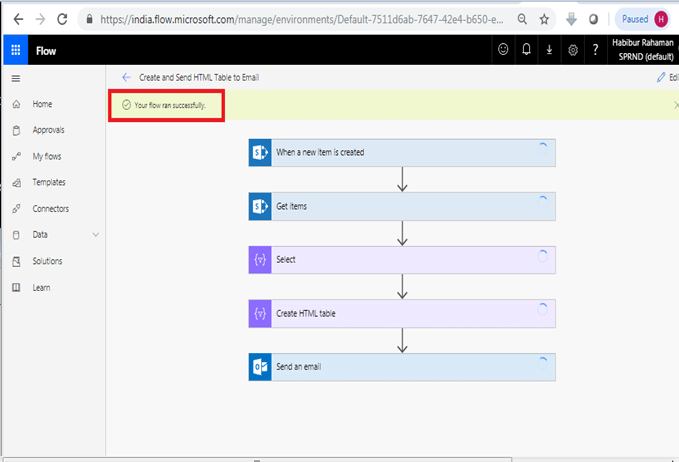The image size is (679, 462).
Task: Click the Solutions icon
Action: 16,262
